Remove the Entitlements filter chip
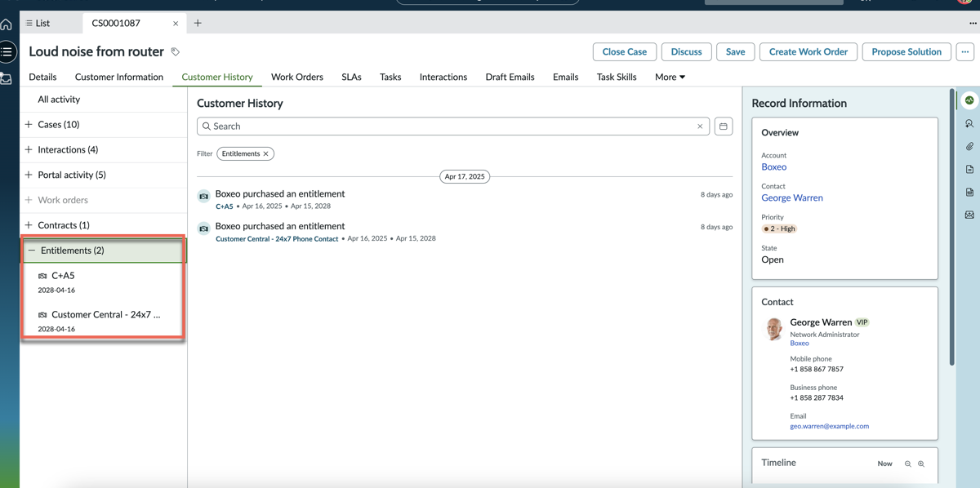980x488 pixels. tap(265, 153)
